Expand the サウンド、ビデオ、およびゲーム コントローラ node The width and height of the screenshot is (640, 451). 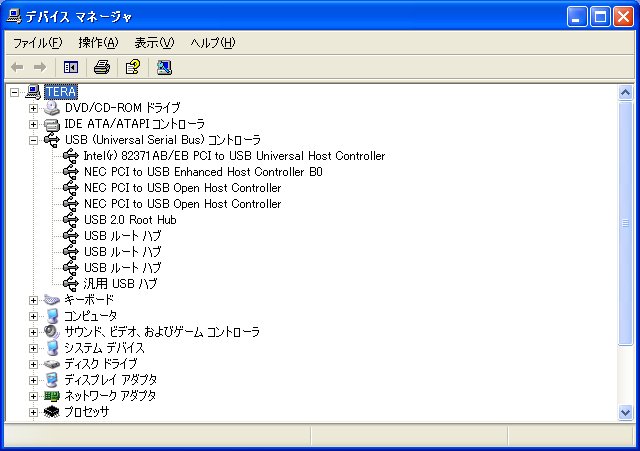(x=33, y=332)
